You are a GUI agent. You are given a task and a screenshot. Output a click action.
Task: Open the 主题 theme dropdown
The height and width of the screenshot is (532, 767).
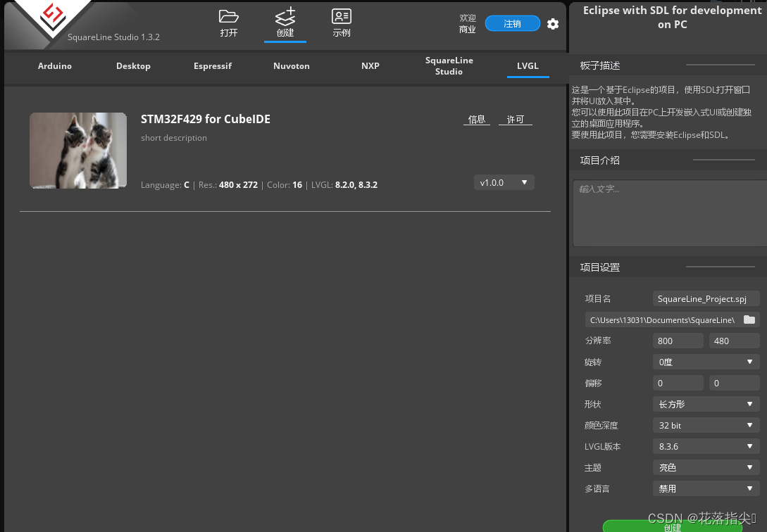click(x=706, y=467)
